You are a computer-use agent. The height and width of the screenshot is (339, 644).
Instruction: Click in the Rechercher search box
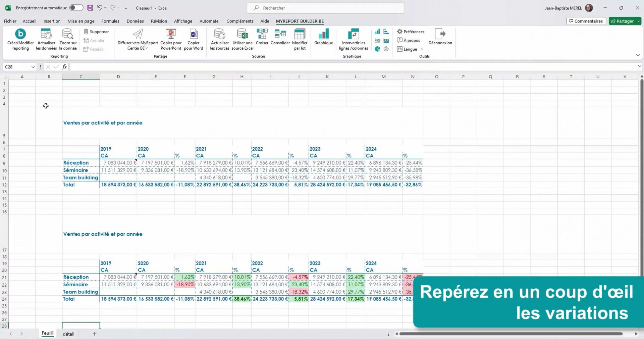[325, 8]
